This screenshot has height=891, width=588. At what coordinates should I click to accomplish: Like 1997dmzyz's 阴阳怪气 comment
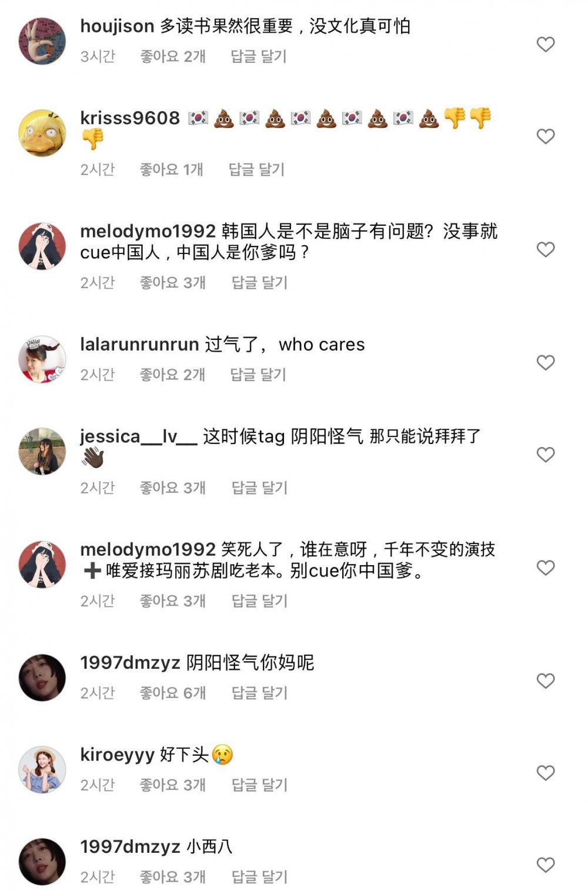[546, 681]
